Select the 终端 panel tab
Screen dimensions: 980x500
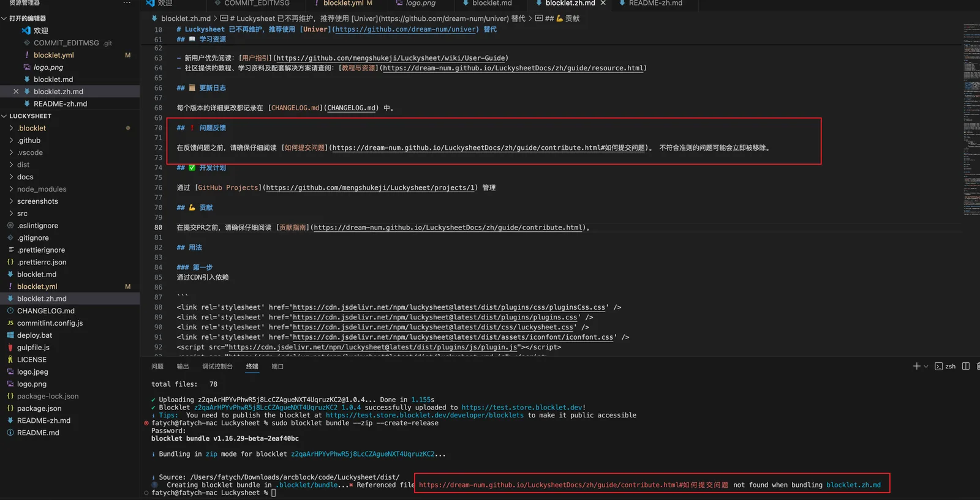(252, 367)
